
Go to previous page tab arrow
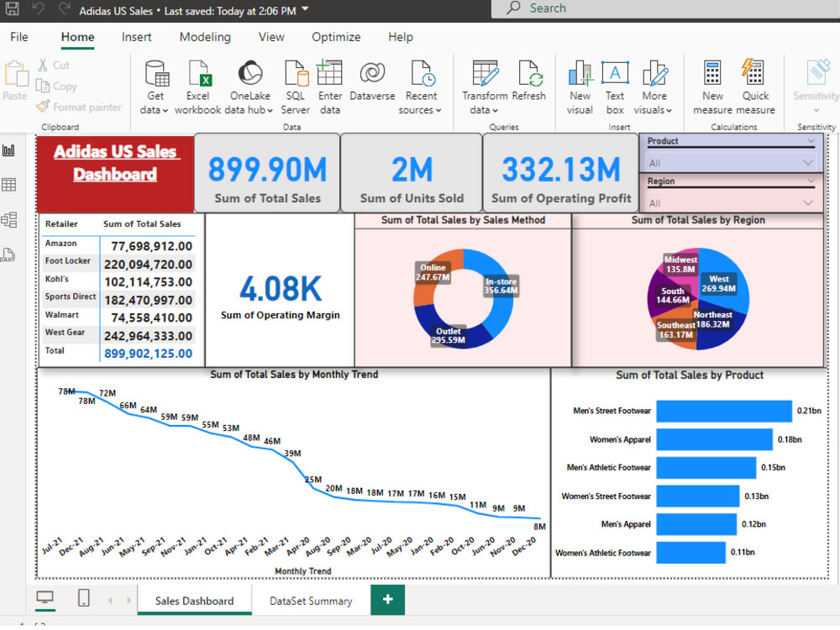110,600
